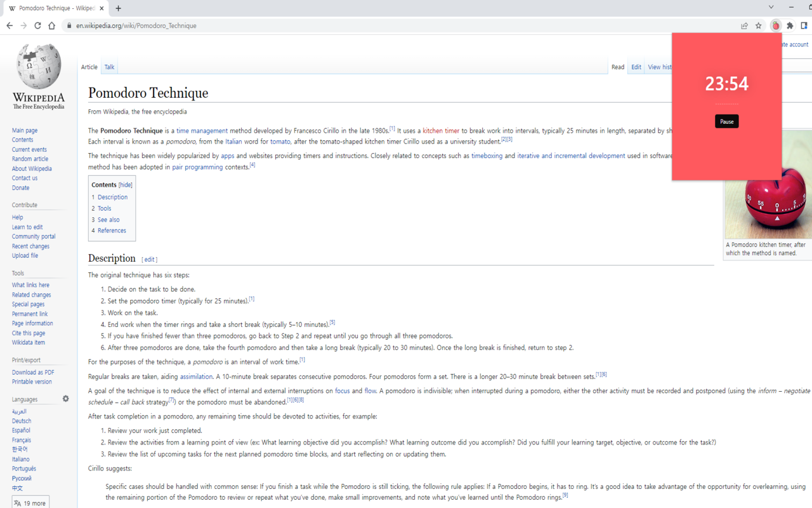Click the Wikipedia globe logo
This screenshot has width=812, height=508.
click(39, 67)
